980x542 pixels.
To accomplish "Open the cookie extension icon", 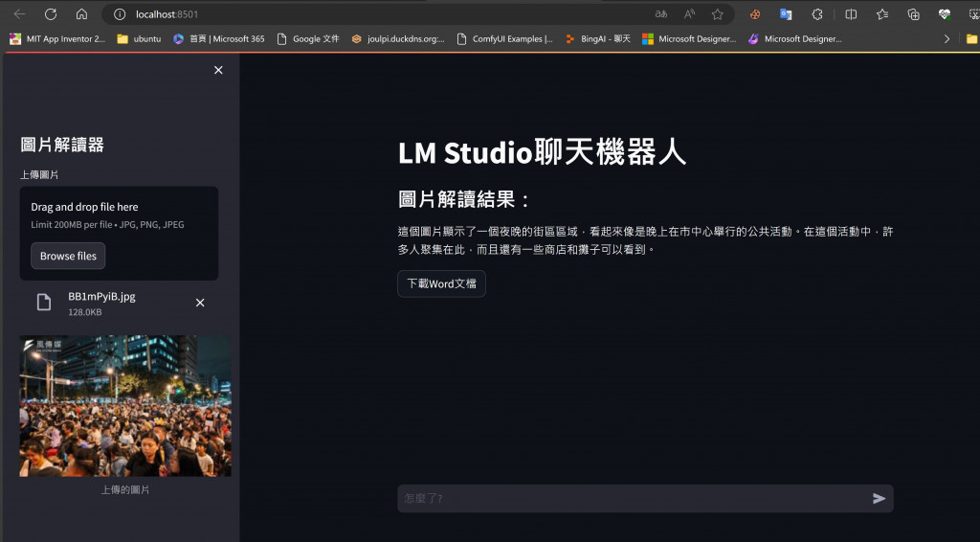I will [x=755, y=14].
